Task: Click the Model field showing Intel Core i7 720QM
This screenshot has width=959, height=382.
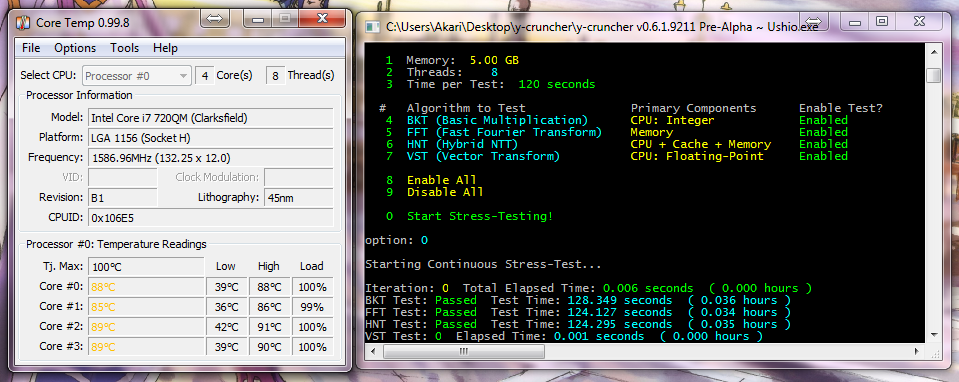Action: click(x=210, y=117)
